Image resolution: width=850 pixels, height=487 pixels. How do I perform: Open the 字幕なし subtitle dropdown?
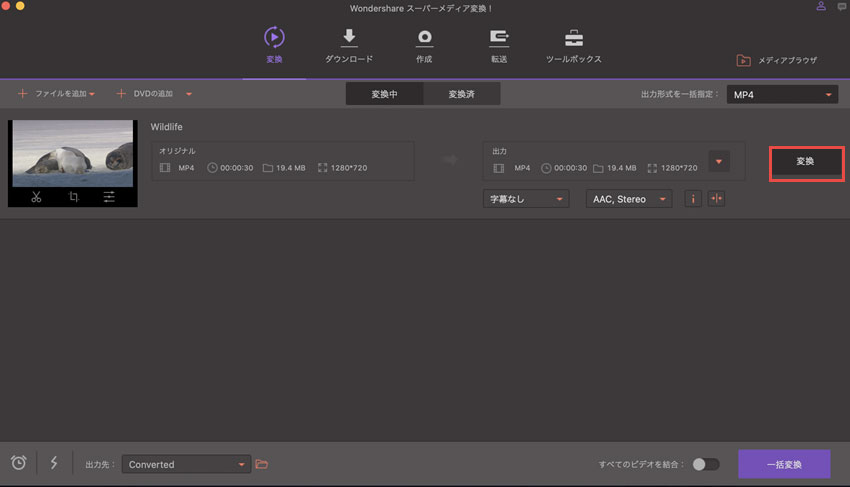526,199
